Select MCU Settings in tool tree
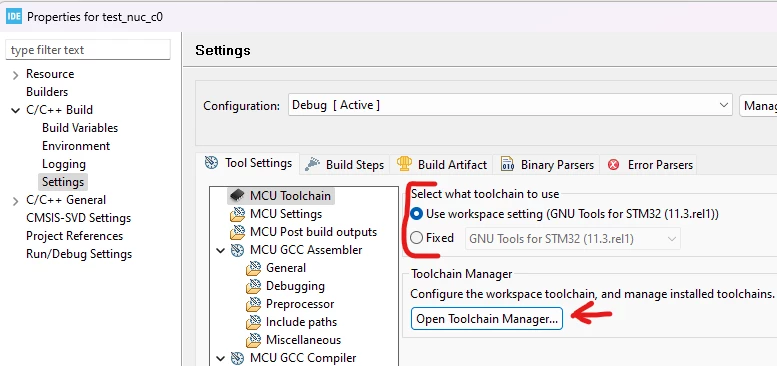777x366 pixels. pyautogui.click(x=286, y=214)
